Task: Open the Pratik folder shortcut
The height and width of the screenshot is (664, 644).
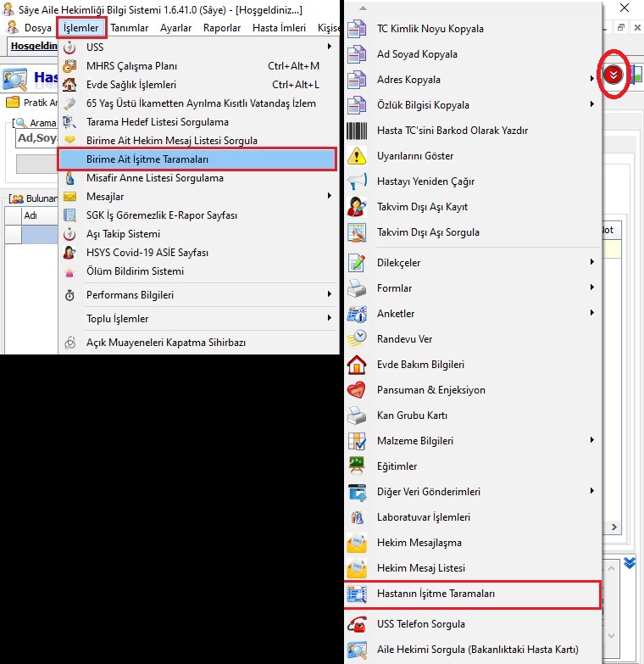Action: 31,103
